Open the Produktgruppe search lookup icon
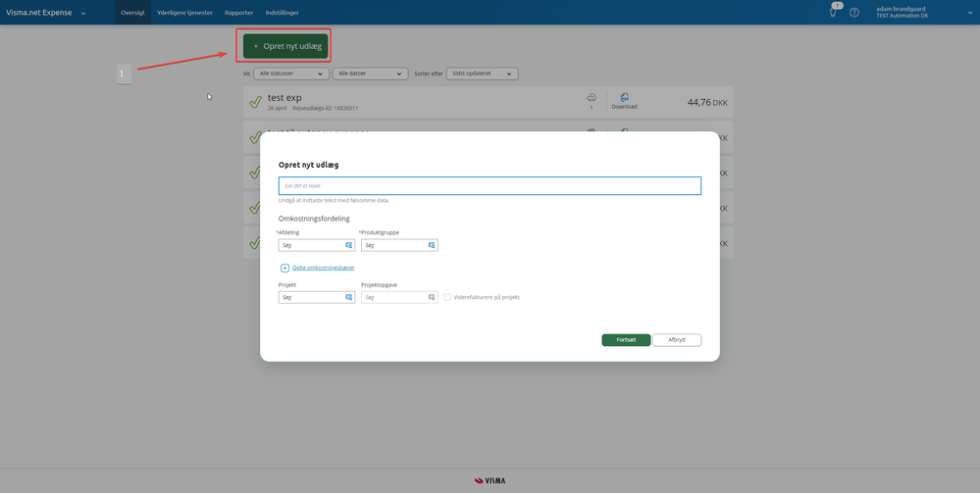The height and width of the screenshot is (493, 980). click(432, 246)
